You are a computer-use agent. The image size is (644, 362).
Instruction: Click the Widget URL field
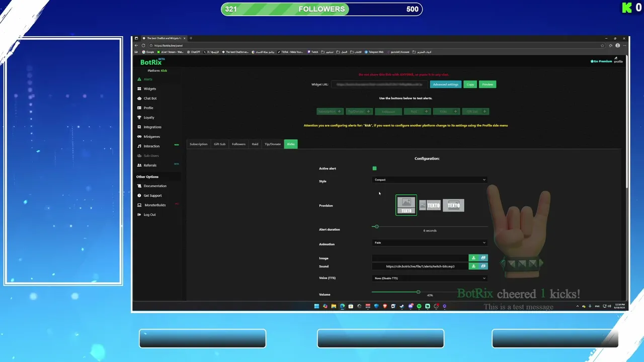pos(379,84)
